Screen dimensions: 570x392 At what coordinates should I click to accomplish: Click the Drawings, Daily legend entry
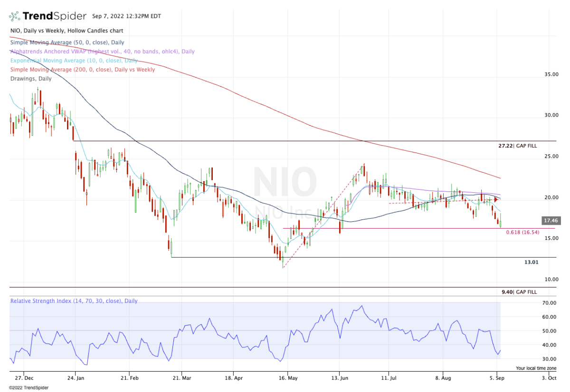coord(31,79)
